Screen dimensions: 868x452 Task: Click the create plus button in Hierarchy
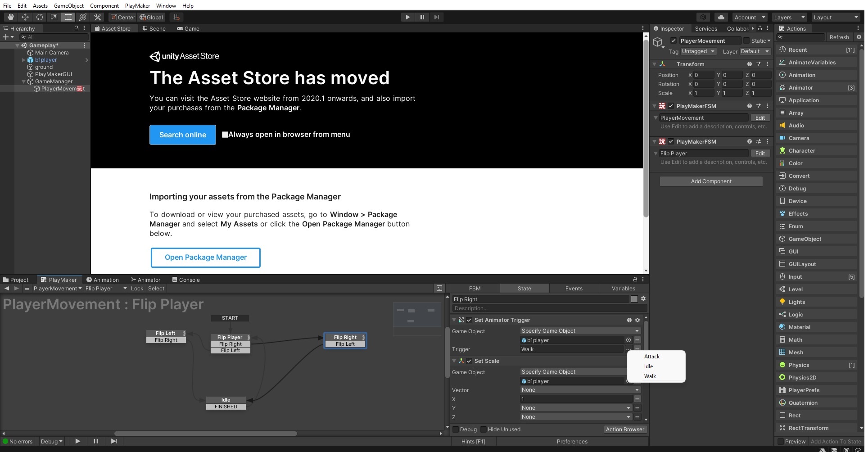point(8,37)
